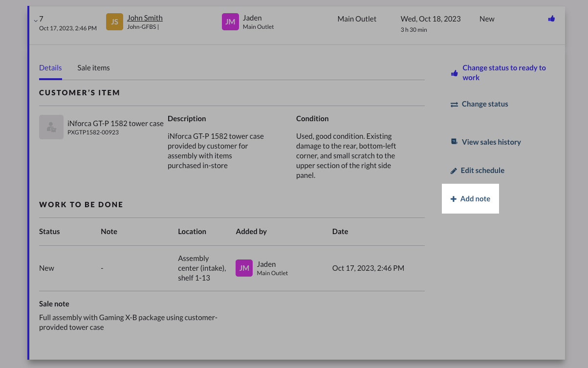Image resolution: width=588 pixels, height=368 pixels.
Task: Click the pencil Edit schedule icon
Action: (x=454, y=171)
